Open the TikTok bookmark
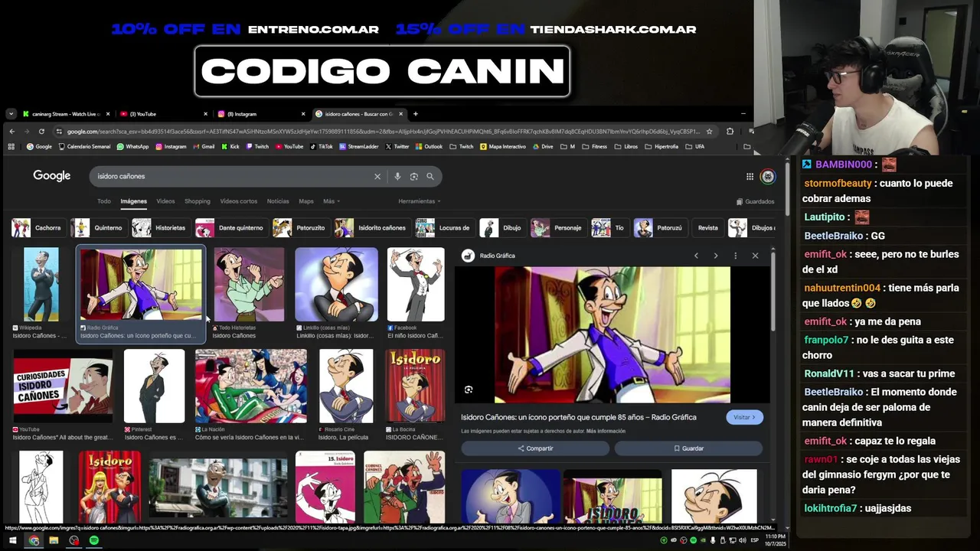The image size is (980, 551). point(321,146)
